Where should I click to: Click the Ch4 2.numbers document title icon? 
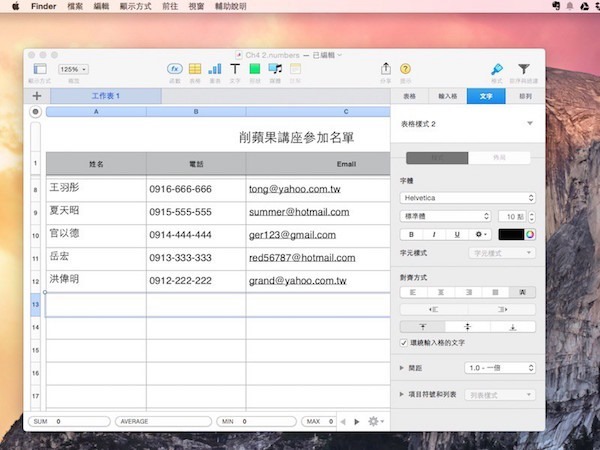pyautogui.click(x=238, y=55)
